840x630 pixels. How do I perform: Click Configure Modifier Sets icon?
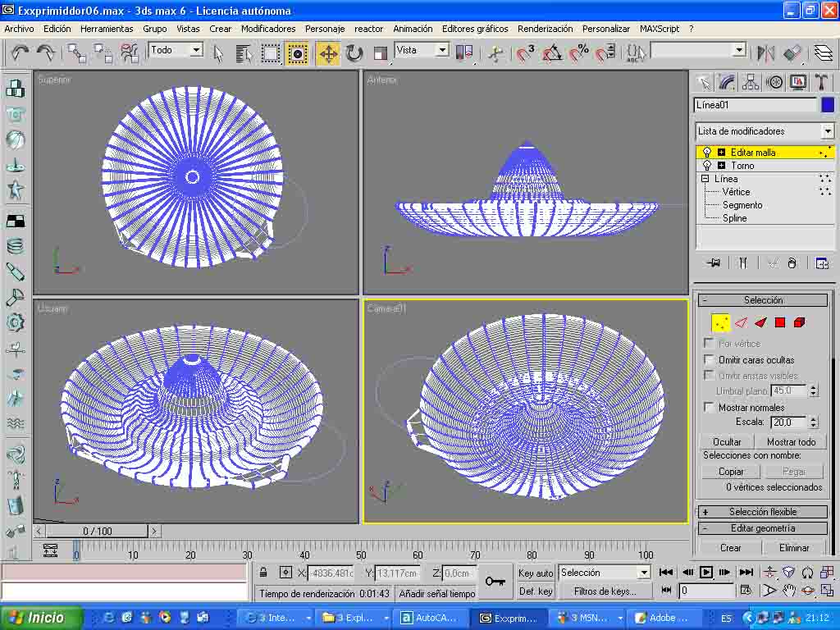(822, 263)
